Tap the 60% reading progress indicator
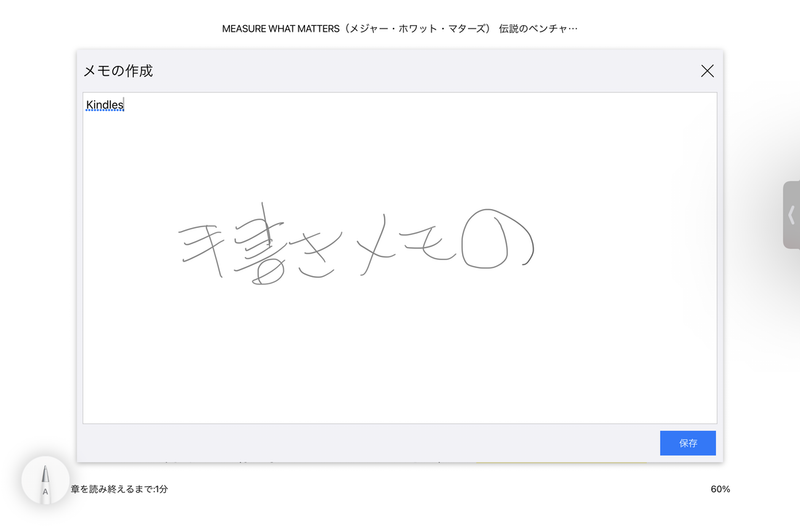 720,489
